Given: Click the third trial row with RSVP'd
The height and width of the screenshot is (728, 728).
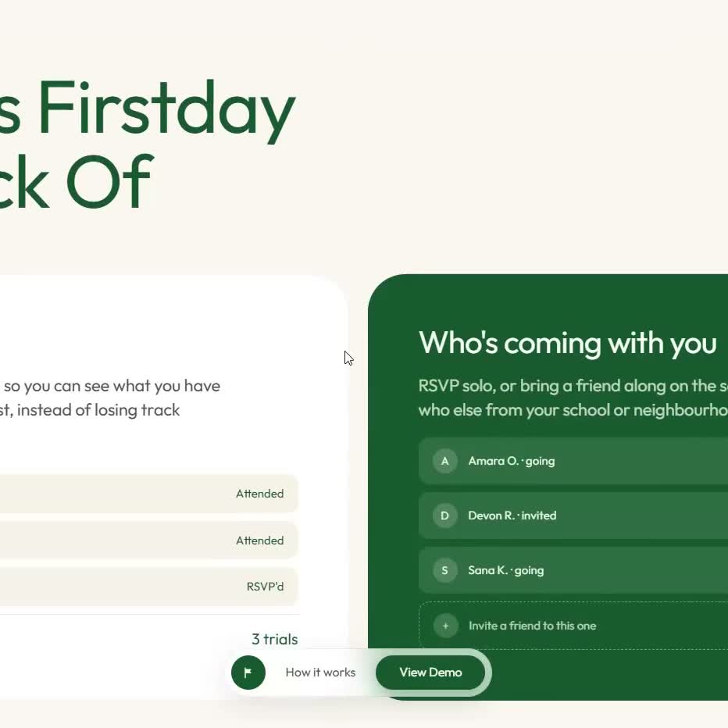Looking at the screenshot, I should pyautogui.click(x=148, y=587).
